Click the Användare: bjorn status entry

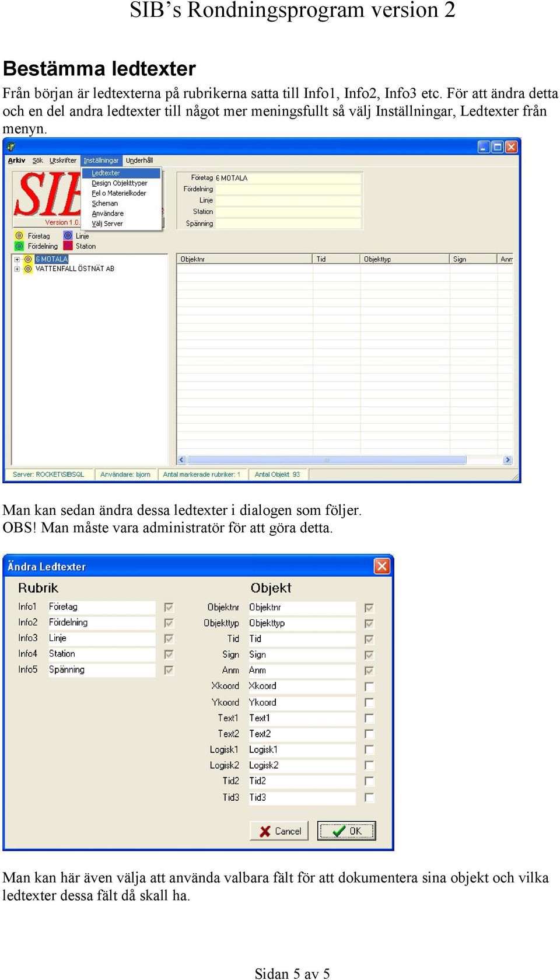125,475
